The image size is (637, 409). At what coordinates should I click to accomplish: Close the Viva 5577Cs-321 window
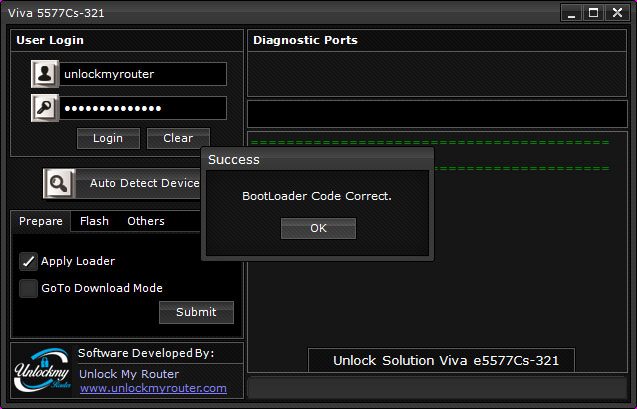tap(617, 13)
